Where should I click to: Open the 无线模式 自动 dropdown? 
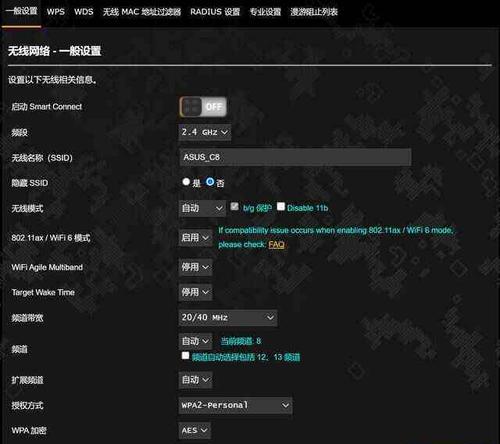(x=202, y=208)
